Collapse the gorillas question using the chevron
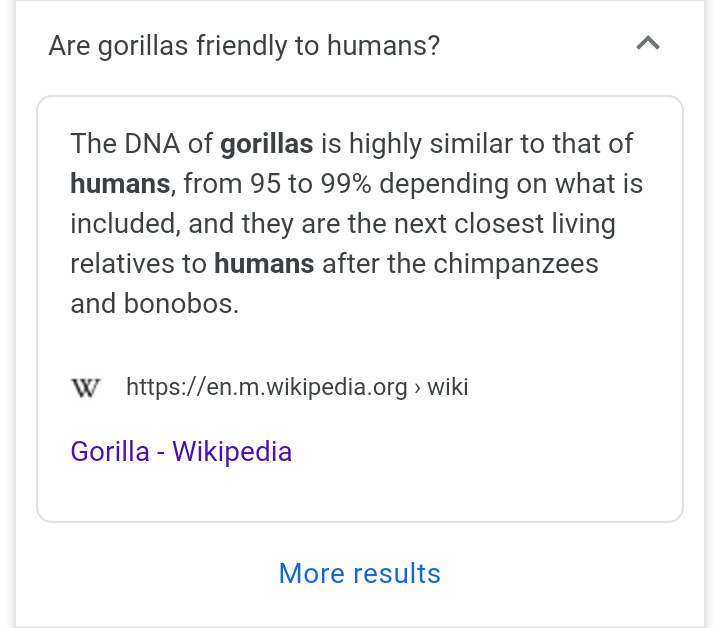Image resolution: width=720 pixels, height=628 pixels. [648, 44]
